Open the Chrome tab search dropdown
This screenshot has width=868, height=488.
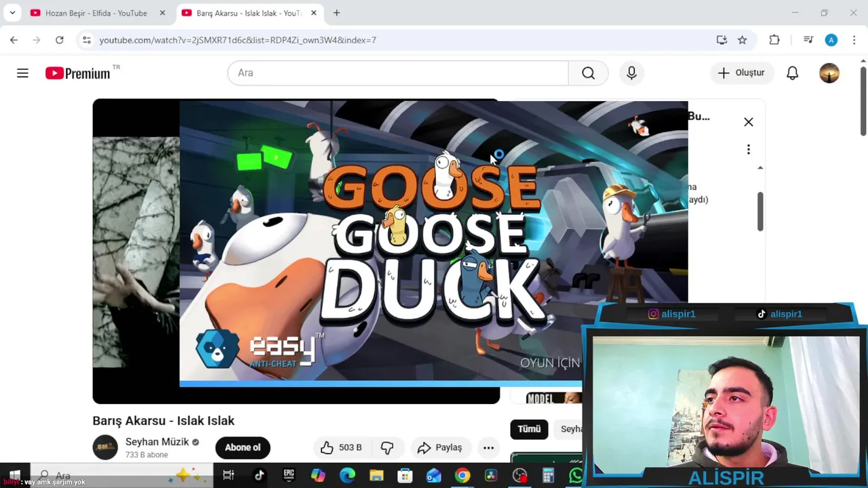pyautogui.click(x=12, y=13)
